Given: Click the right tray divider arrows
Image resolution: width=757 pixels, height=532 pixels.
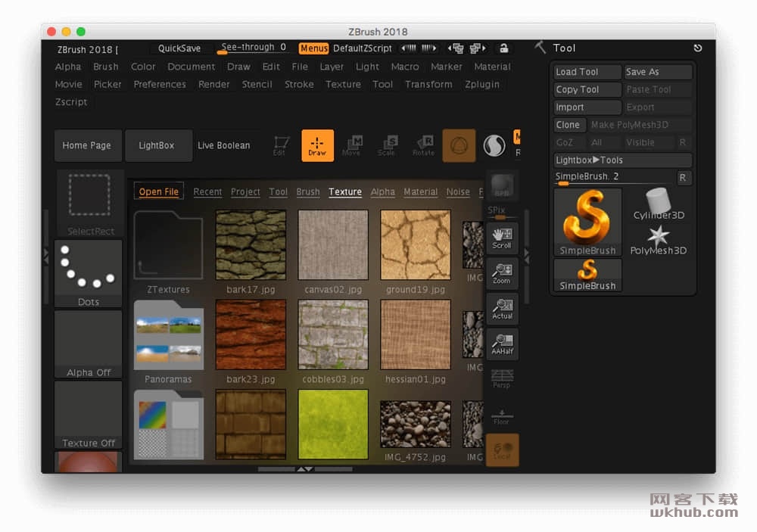Looking at the screenshot, I should (527, 256).
